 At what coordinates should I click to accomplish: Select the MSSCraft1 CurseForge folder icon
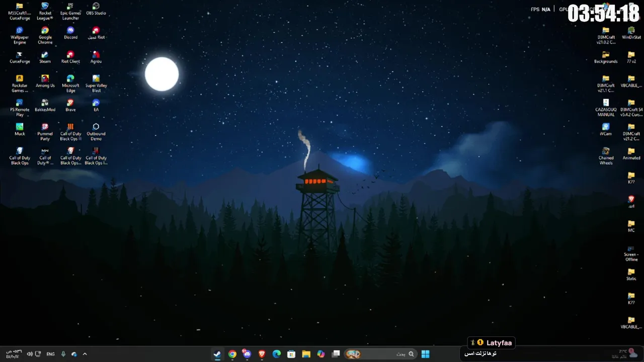click(20, 12)
